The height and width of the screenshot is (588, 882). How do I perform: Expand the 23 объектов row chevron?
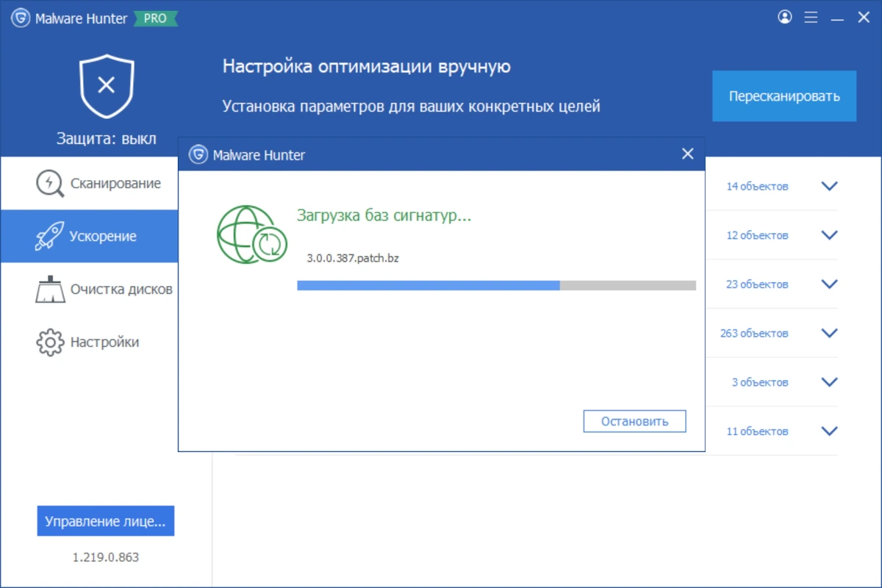[829, 284]
